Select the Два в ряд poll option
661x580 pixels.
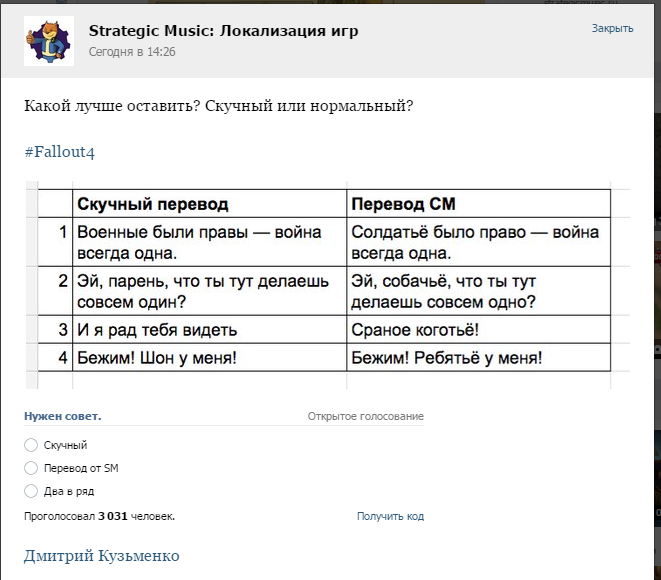[59, 491]
